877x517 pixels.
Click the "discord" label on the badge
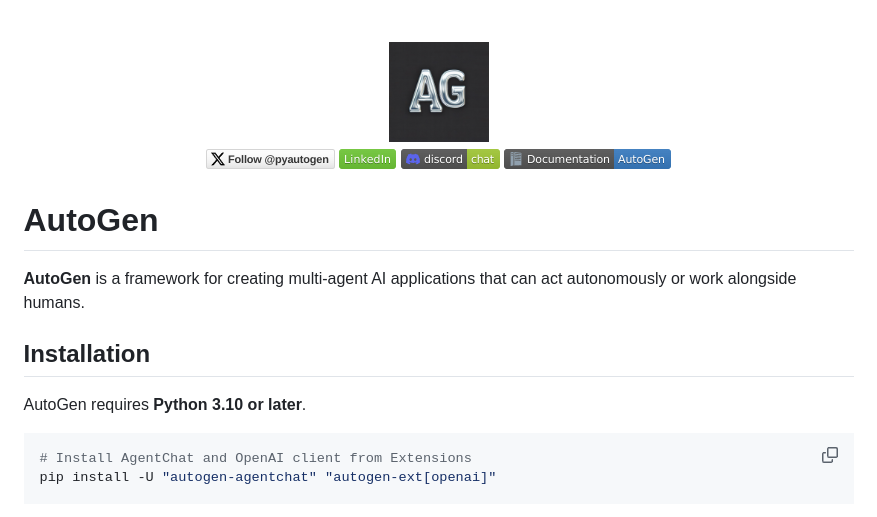[443, 159]
